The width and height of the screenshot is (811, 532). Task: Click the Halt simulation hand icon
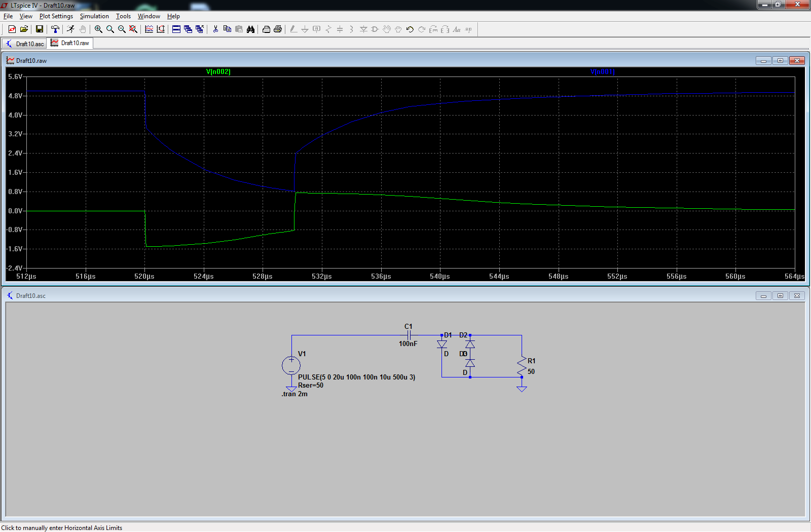coord(83,29)
